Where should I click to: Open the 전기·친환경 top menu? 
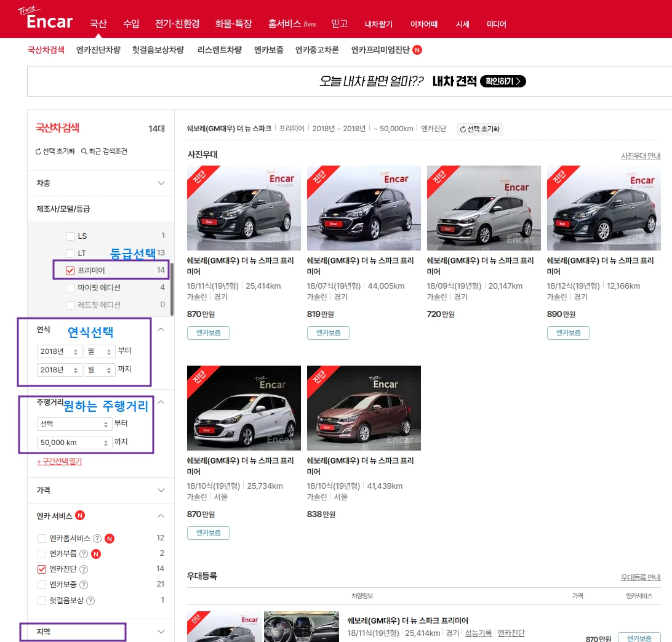click(x=177, y=23)
